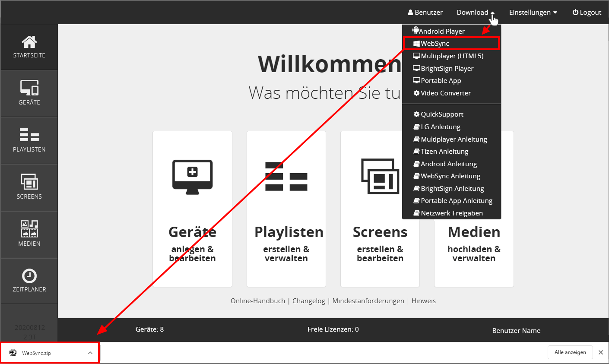Select Video Converter menu entry
The width and height of the screenshot is (609, 364).
[445, 93]
